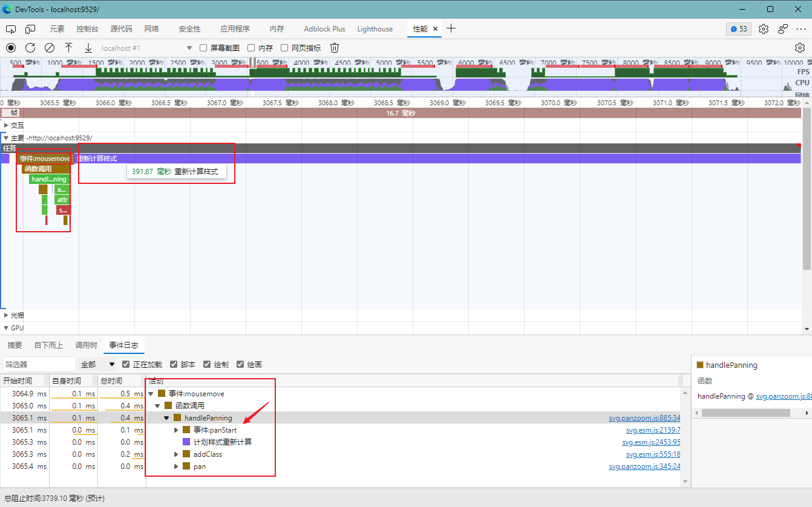Expand the addClass row
Image resolution: width=812 pixels, height=507 pixels.
click(x=176, y=454)
